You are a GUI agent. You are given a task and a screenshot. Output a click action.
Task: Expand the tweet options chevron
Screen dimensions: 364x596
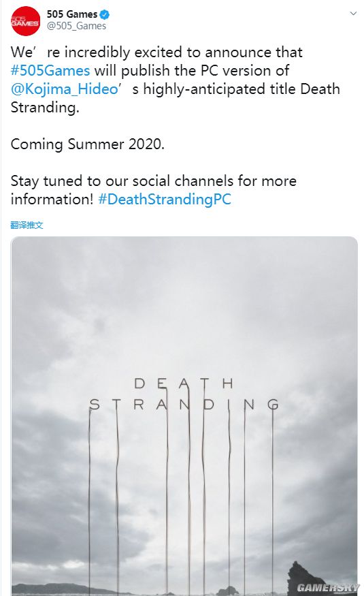coord(353,14)
